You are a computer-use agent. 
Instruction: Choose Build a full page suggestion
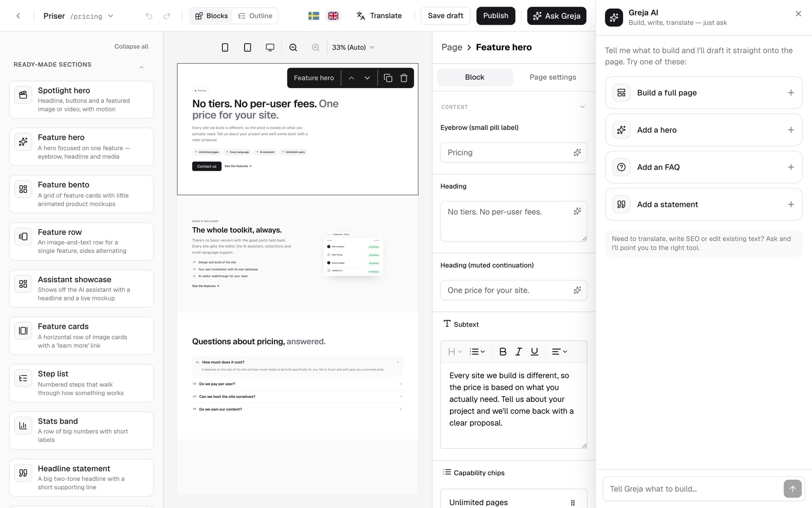pyautogui.click(x=704, y=93)
